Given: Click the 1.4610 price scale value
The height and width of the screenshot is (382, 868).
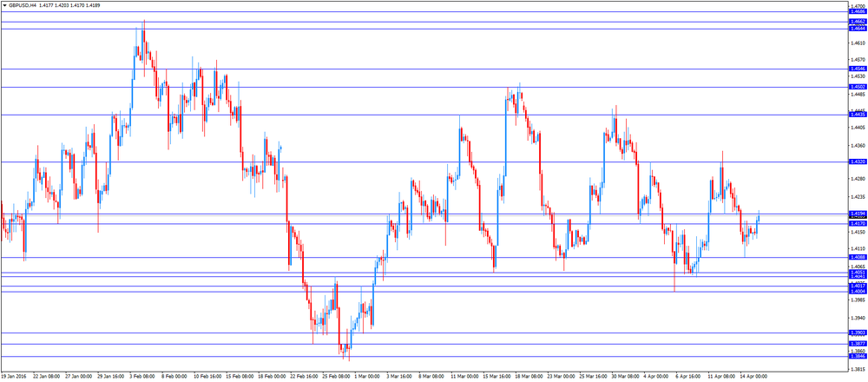Looking at the screenshot, I should pos(857,43).
